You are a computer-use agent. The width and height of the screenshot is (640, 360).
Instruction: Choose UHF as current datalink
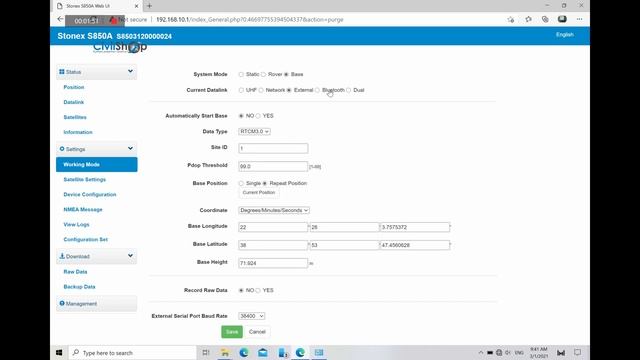tap(241, 90)
